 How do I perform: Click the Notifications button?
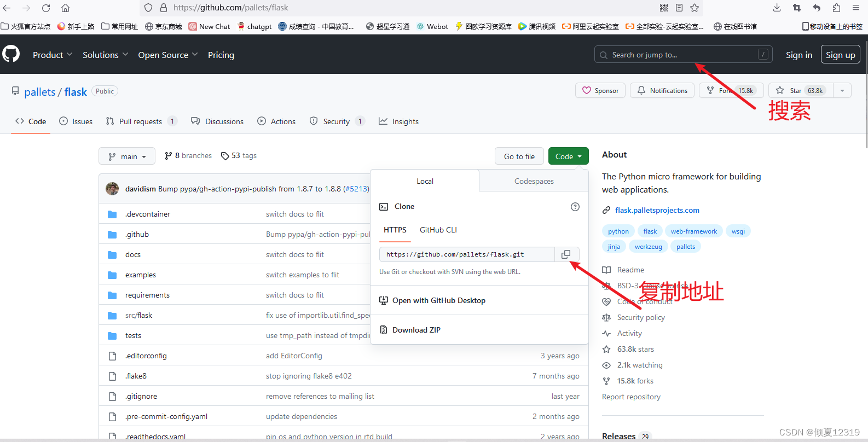pos(662,90)
